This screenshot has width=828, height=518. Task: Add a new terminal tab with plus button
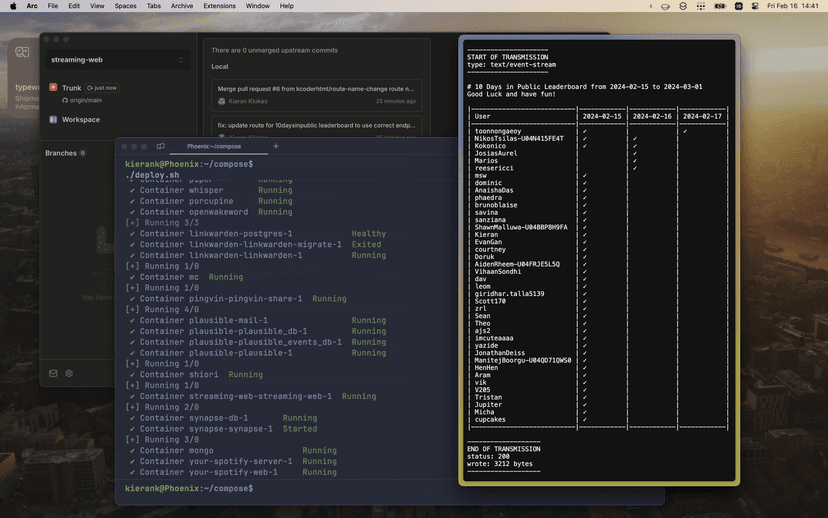[x=276, y=146]
